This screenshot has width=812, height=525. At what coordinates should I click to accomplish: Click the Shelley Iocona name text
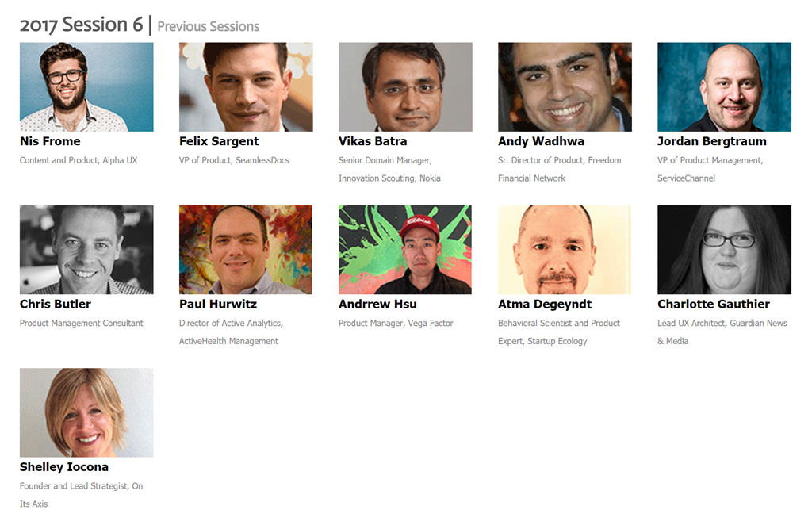(64, 466)
